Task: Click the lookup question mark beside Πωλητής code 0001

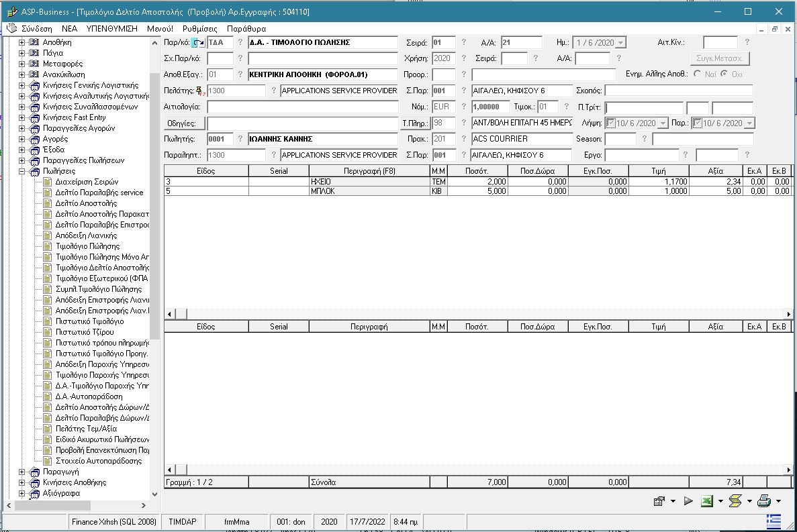Action: (240, 139)
